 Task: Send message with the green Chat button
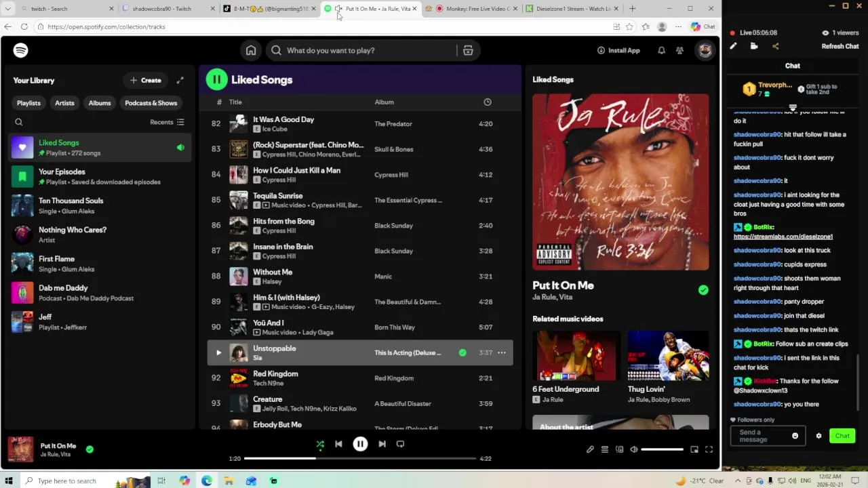[x=842, y=436]
